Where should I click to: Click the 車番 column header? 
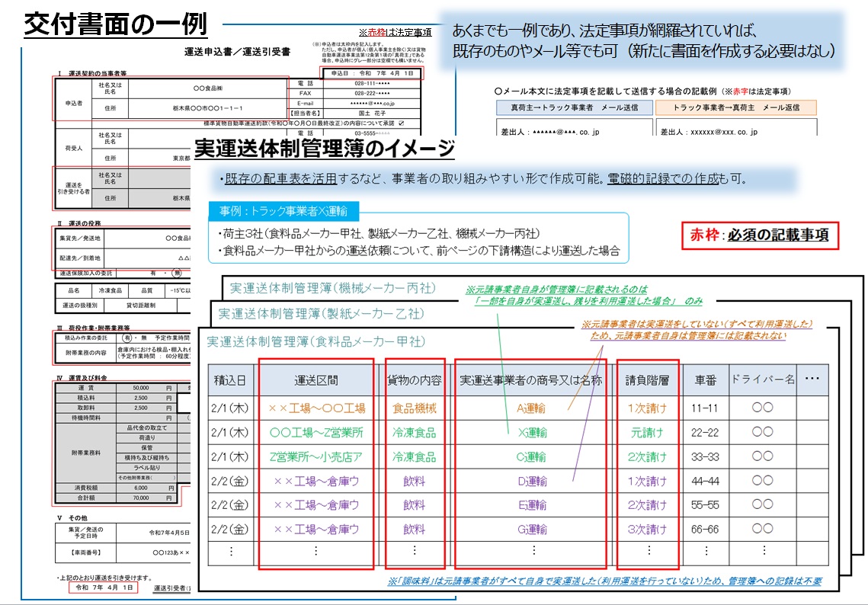tap(706, 380)
